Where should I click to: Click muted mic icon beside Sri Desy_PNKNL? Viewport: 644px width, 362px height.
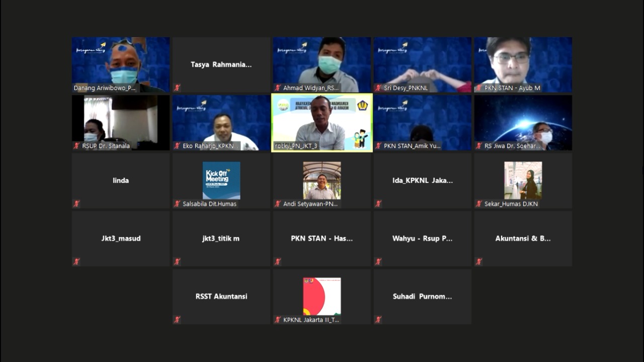pos(378,88)
